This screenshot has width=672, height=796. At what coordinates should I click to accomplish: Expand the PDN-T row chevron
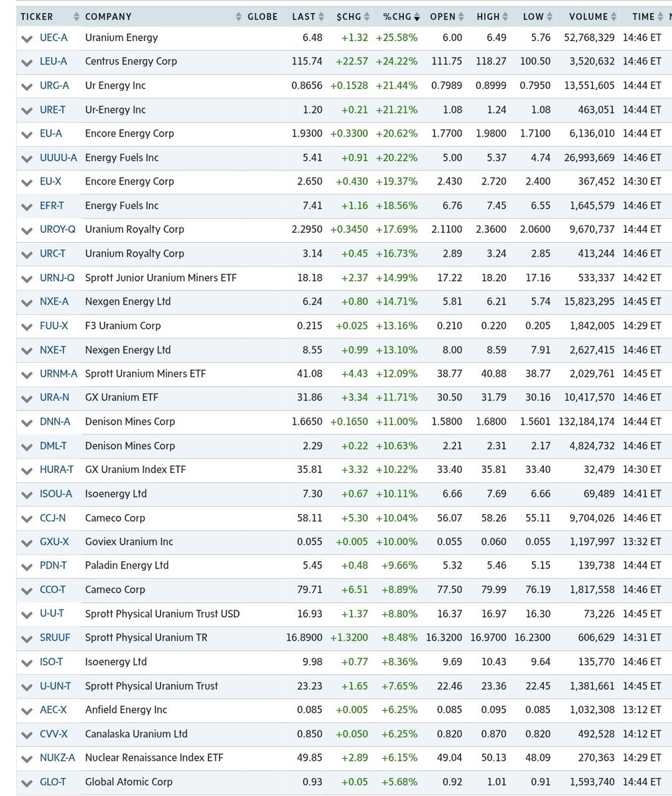27,566
